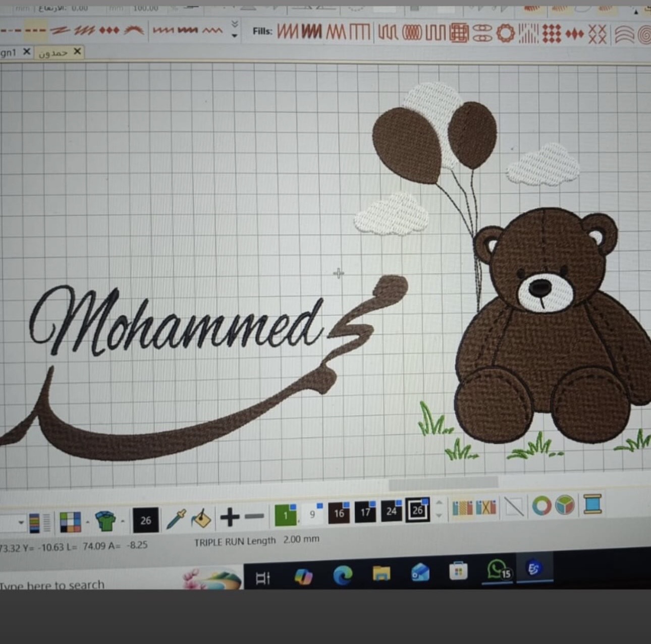The height and width of the screenshot is (644, 651).
Task: Choose black color swatch 24
Action: coord(392,511)
